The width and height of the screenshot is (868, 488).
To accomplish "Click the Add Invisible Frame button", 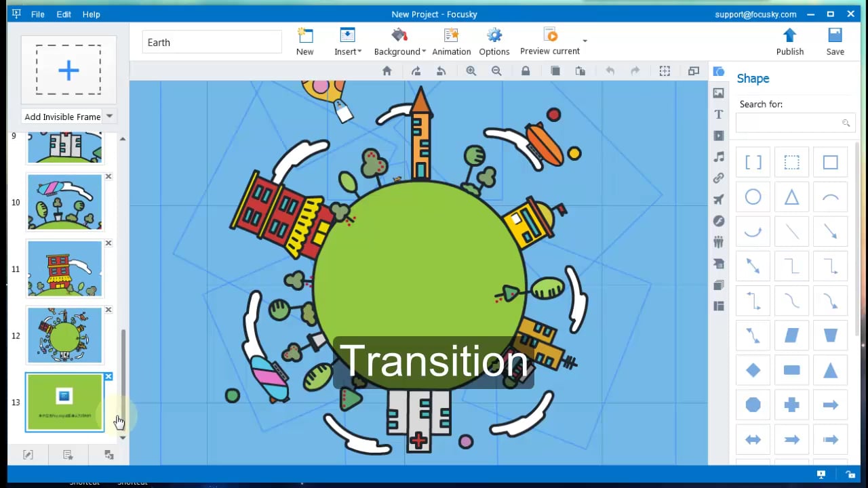I will (62, 117).
